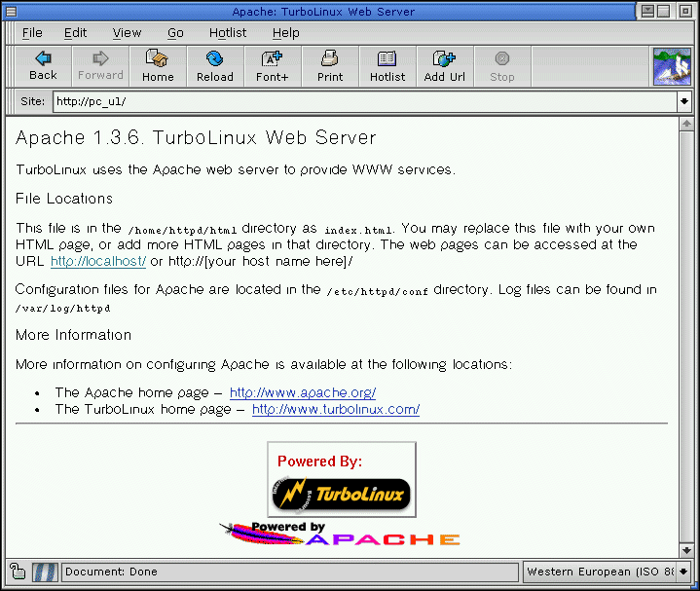Click the scrollbar up arrow
Image resolution: width=700 pixels, height=591 pixels.
[686, 124]
